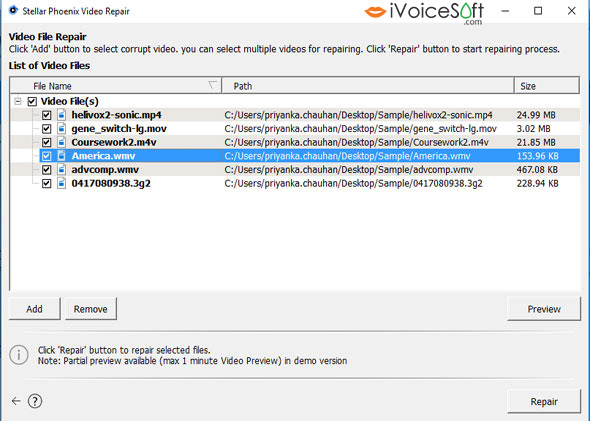
Task: Click the back arrow icon
Action: point(16,401)
